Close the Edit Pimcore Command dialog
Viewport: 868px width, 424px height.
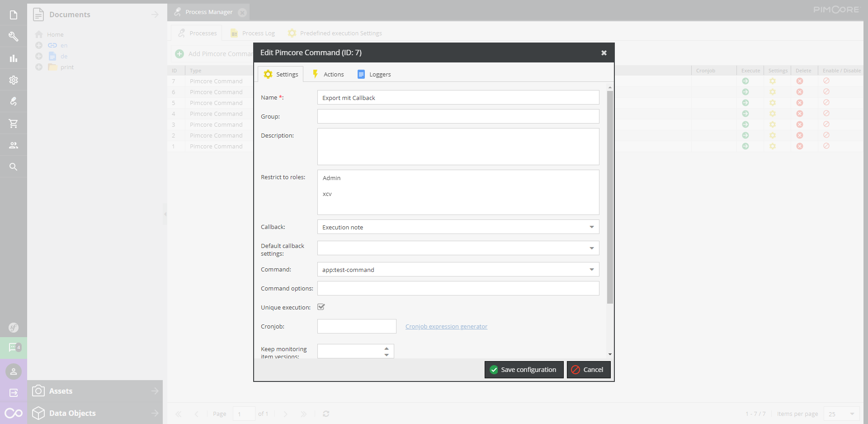click(604, 53)
